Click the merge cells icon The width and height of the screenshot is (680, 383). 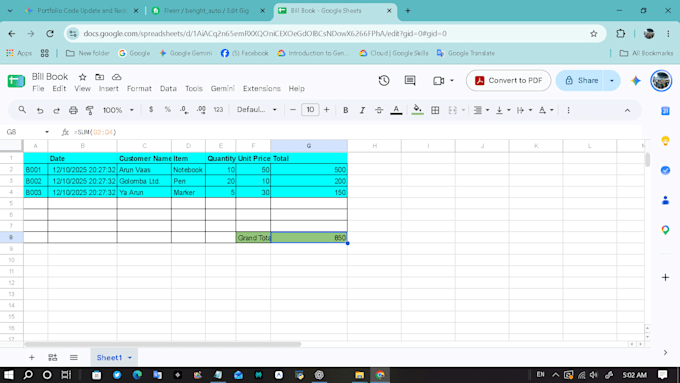click(x=452, y=110)
